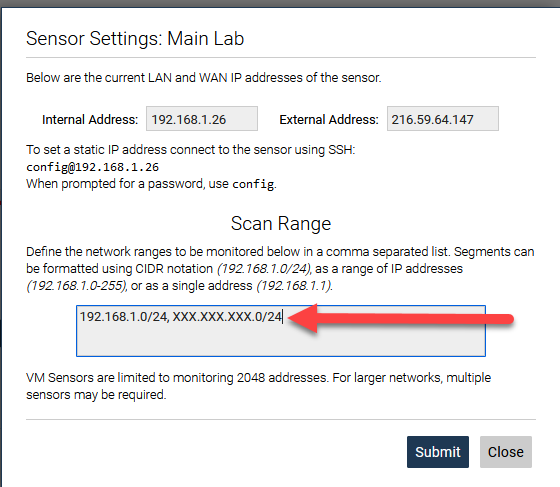560x487 pixels.
Task: Click the static IP SSH instruction line
Action: click(x=191, y=150)
